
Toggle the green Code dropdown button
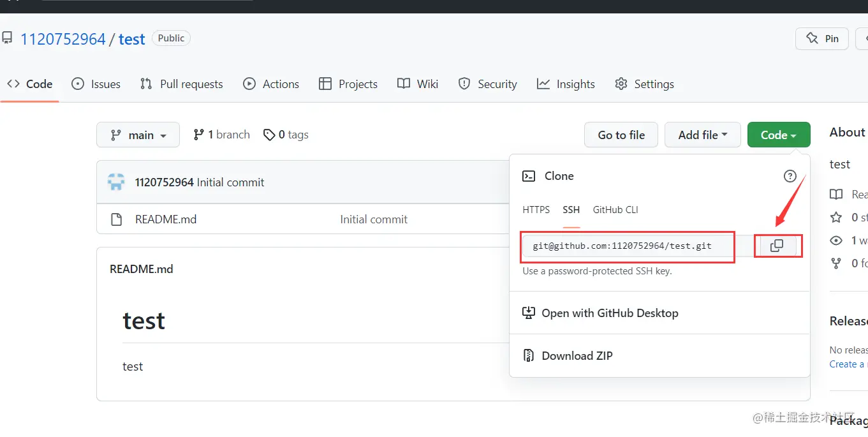point(779,135)
